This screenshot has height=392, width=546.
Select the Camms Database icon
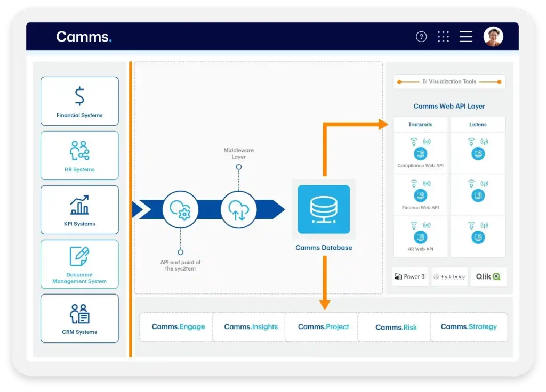point(324,209)
